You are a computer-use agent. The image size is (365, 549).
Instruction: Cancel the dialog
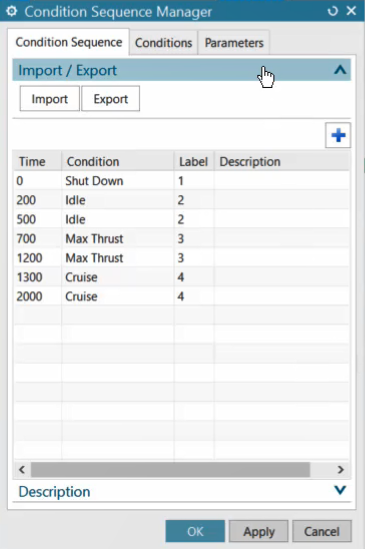[322, 531]
